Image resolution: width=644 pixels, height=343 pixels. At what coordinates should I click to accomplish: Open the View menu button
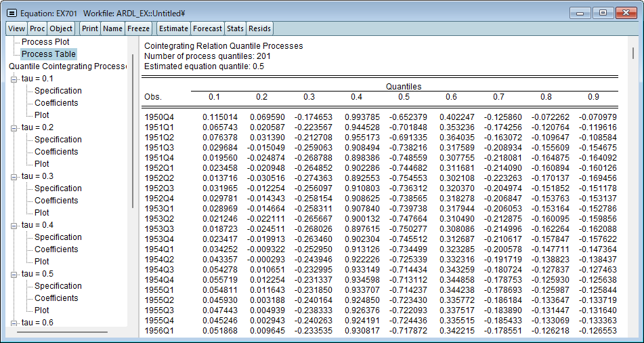point(17,28)
